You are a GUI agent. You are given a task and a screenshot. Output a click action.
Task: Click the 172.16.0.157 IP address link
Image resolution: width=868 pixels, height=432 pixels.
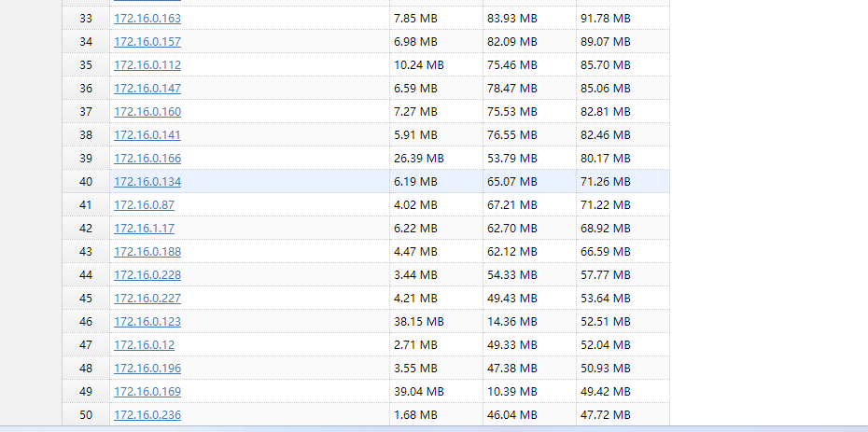(147, 42)
